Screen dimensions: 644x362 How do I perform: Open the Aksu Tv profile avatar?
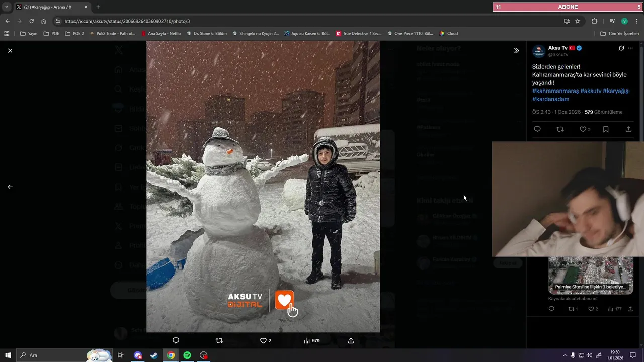click(539, 51)
